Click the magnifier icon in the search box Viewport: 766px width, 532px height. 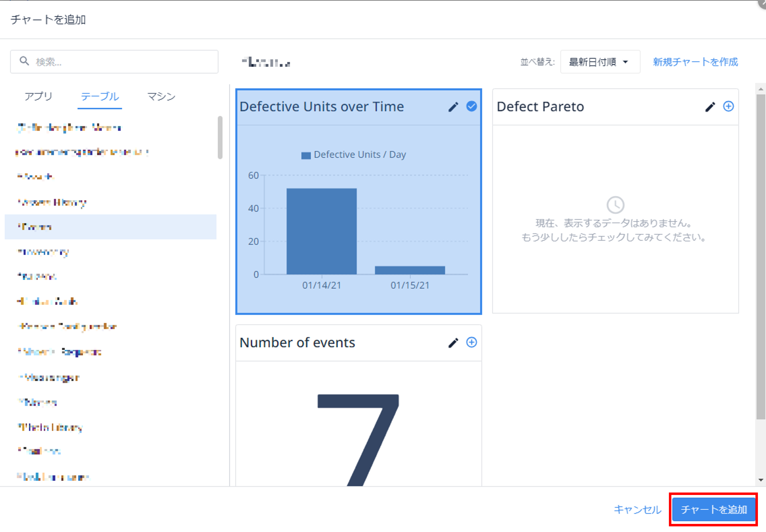(x=24, y=61)
